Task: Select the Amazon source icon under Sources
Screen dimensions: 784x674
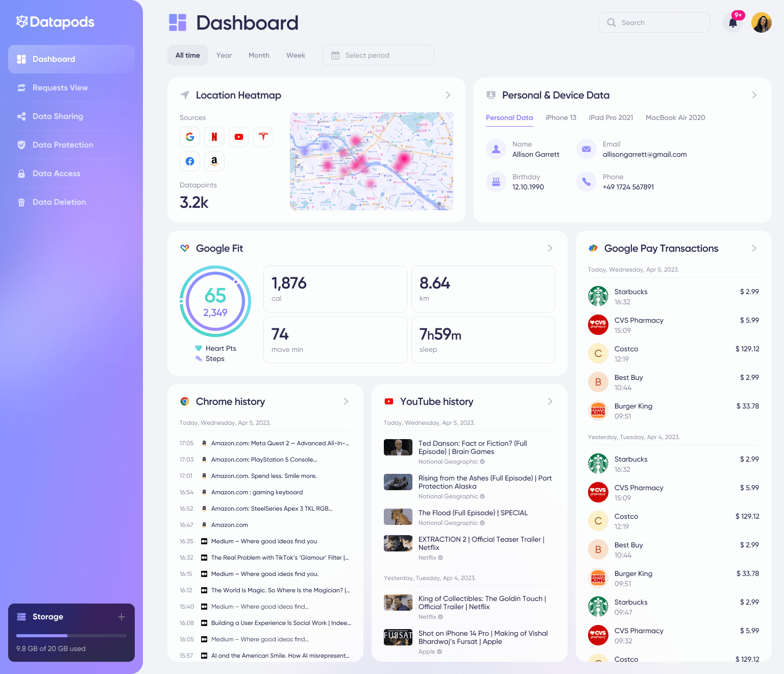Action: (x=214, y=161)
